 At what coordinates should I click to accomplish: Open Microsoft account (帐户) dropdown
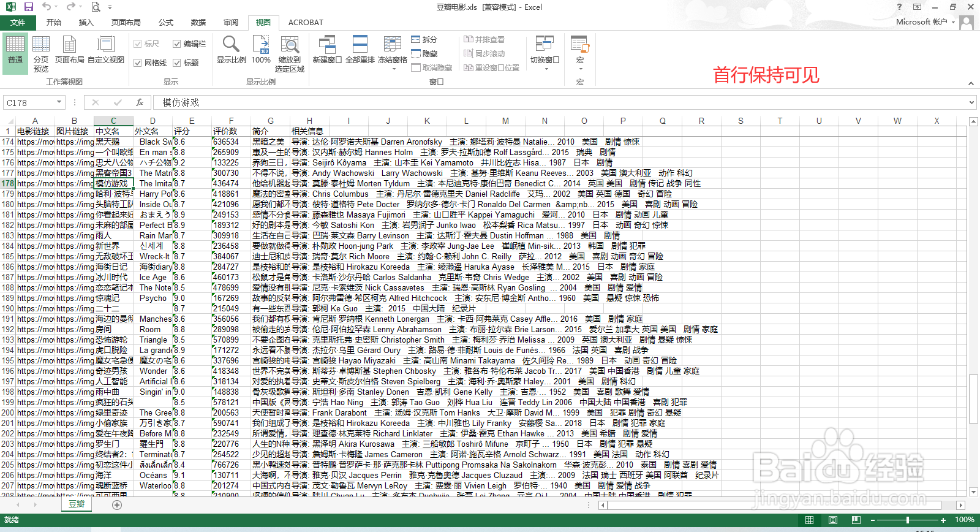tap(925, 21)
